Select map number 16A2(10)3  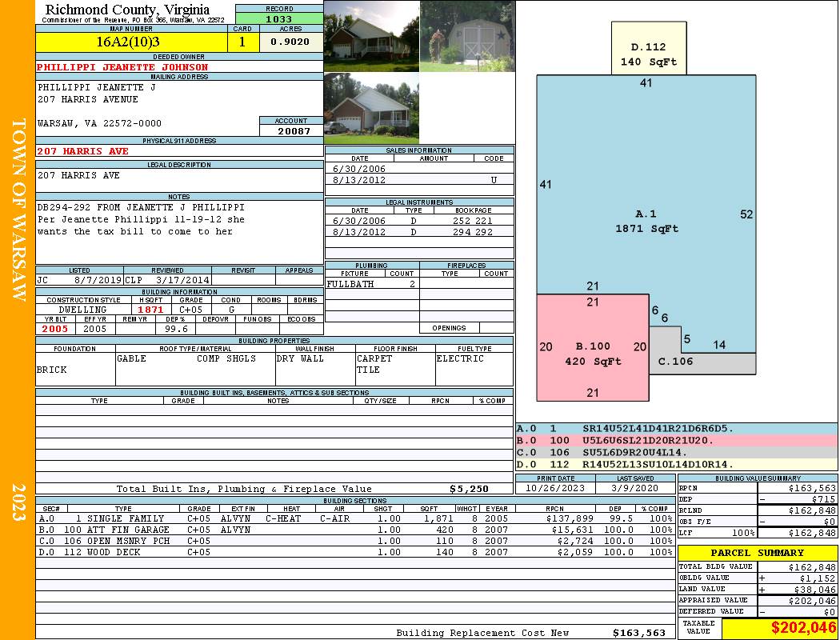click(x=128, y=42)
